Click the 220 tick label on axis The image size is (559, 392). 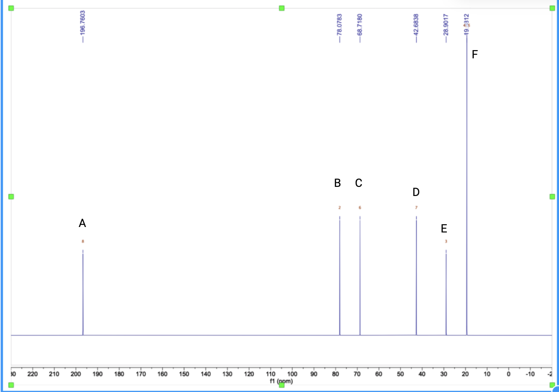point(32,375)
